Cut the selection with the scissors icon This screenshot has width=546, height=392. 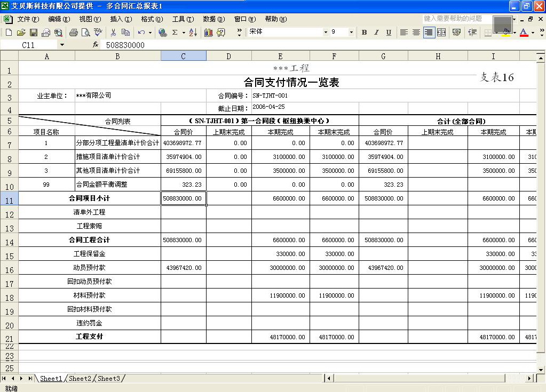tap(113, 33)
